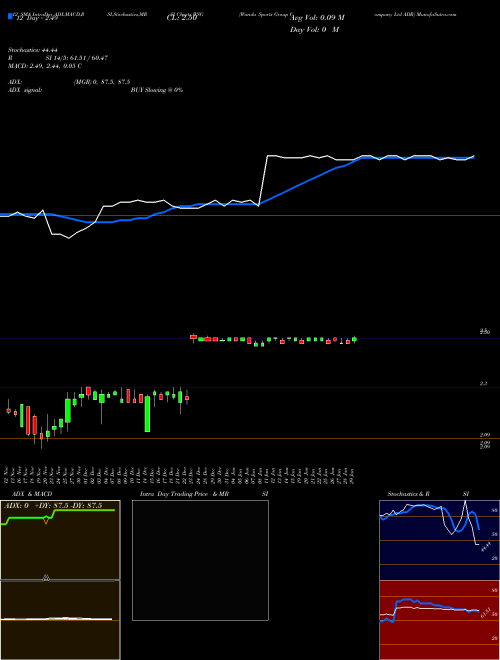Click the 'SI 14/3: 61.51 / 69.47' readout
500x660 pixels.
(77, 58)
